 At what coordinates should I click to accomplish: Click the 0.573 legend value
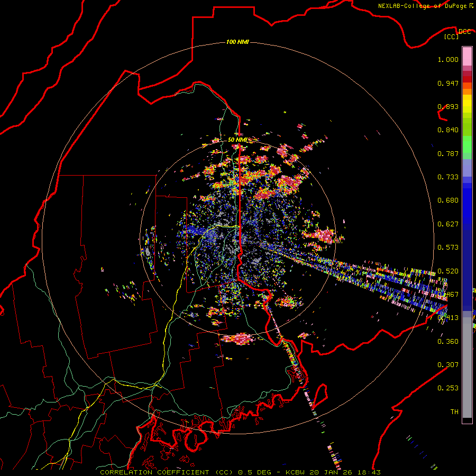click(448, 248)
